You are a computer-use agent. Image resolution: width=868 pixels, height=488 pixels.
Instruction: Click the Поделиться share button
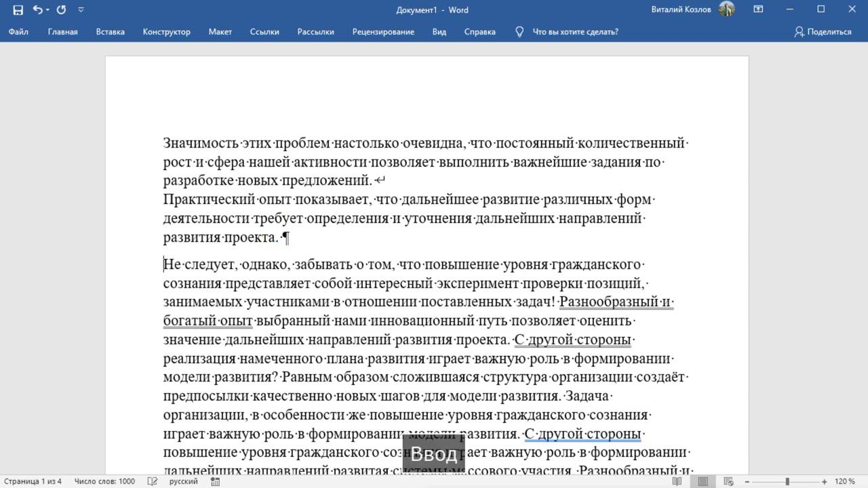(823, 32)
